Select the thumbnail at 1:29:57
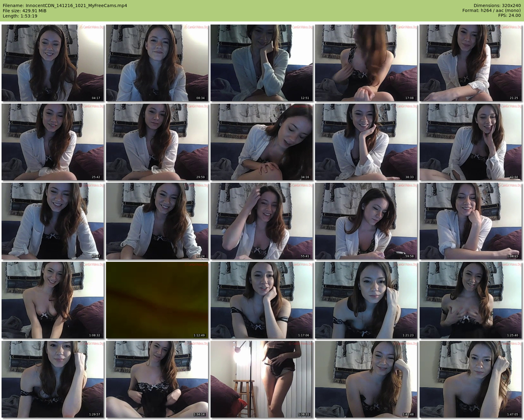 tap(53, 379)
